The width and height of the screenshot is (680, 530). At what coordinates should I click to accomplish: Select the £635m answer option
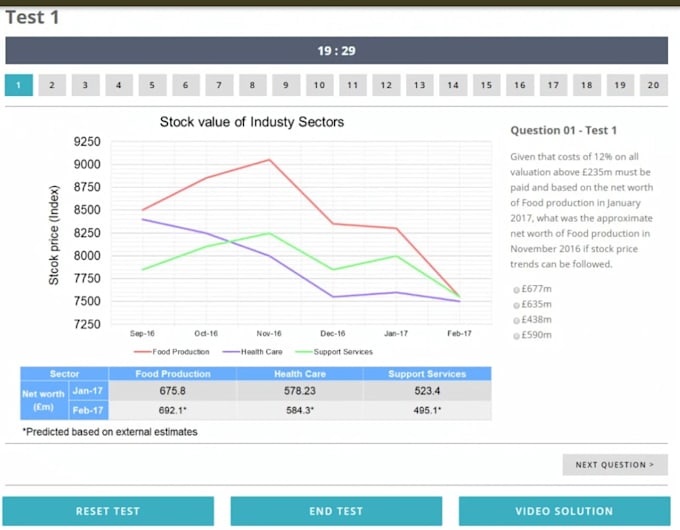coord(517,305)
